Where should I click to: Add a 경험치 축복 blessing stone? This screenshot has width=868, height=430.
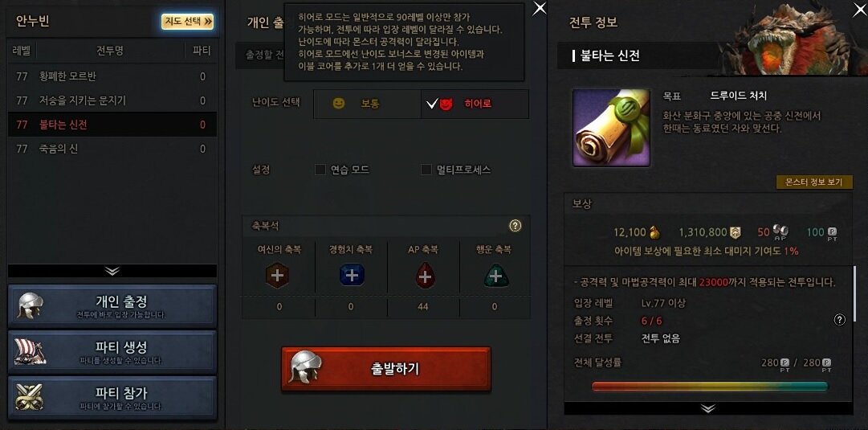[352, 276]
